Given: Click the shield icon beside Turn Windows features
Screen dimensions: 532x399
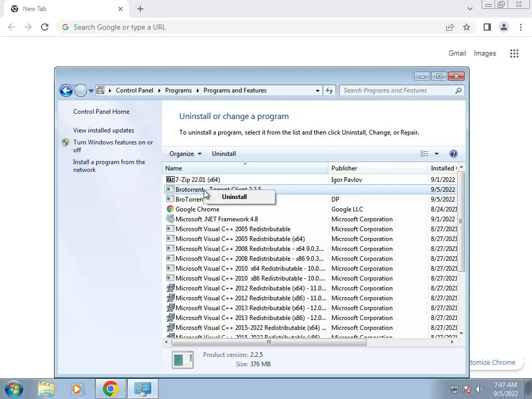Looking at the screenshot, I should pos(66,142).
